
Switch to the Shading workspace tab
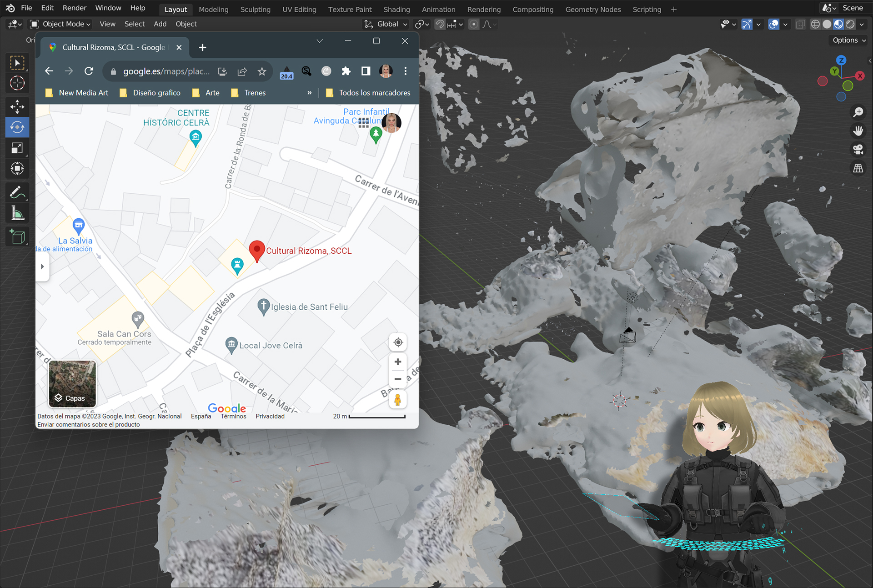(396, 10)
